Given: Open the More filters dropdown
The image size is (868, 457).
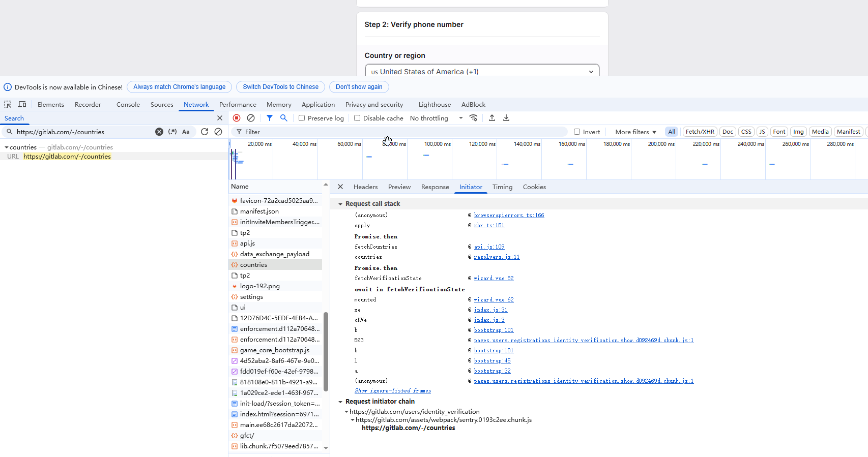Looking at the screenshot, I should click(x=635, y=132).
